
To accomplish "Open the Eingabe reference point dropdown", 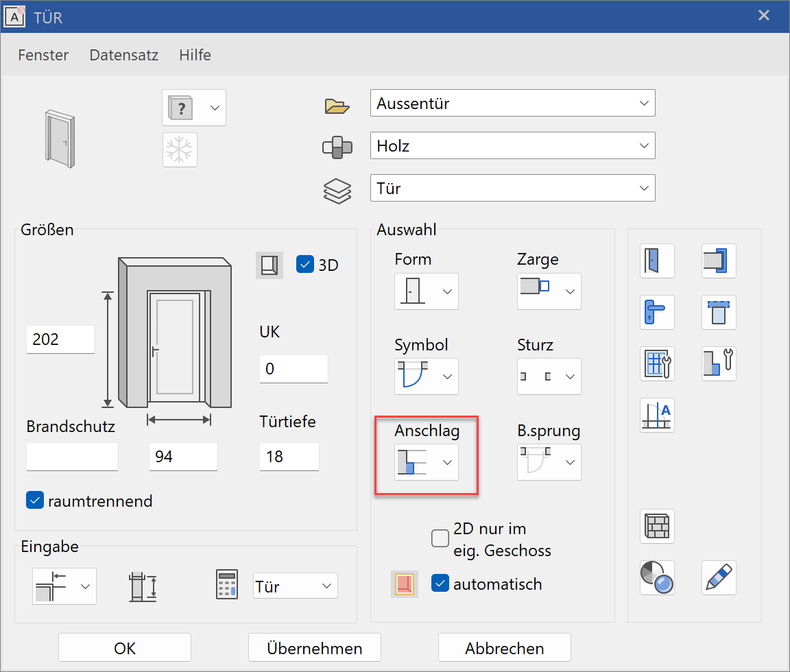I will coord(64,586).
